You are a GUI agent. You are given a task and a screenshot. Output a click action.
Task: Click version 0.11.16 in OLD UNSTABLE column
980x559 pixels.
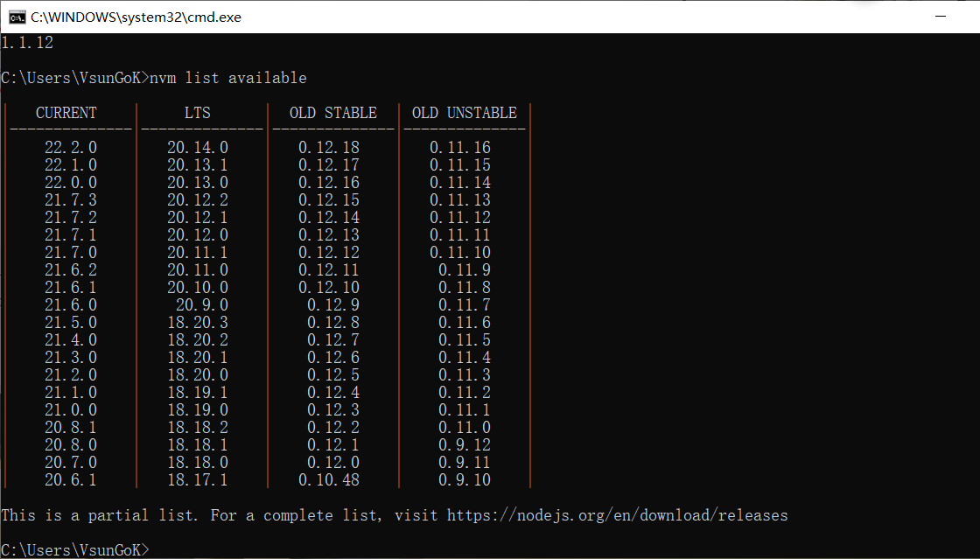[x=461, y=147]
